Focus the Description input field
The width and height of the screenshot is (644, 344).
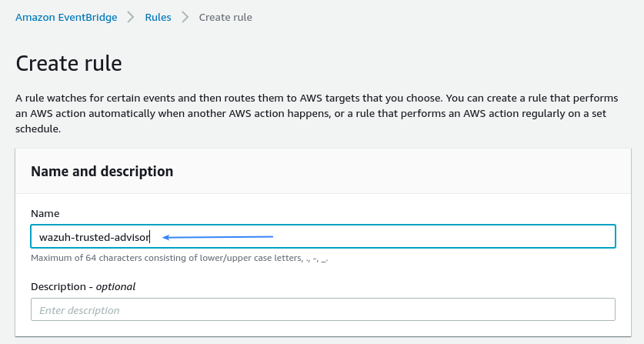click(323, 309)
